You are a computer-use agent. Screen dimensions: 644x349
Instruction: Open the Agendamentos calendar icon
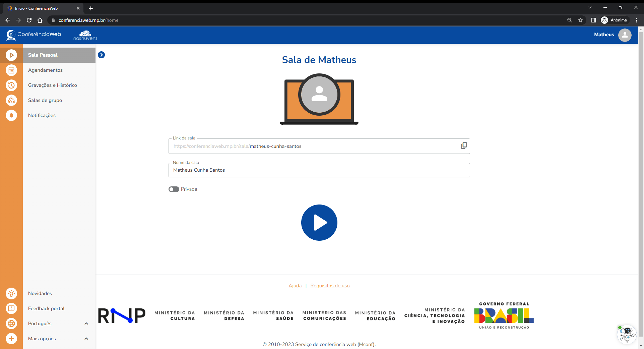(11, 70)
